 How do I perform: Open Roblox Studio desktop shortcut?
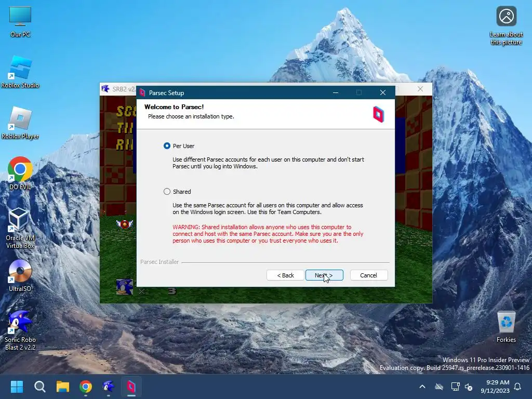click(x=20, y=72)
